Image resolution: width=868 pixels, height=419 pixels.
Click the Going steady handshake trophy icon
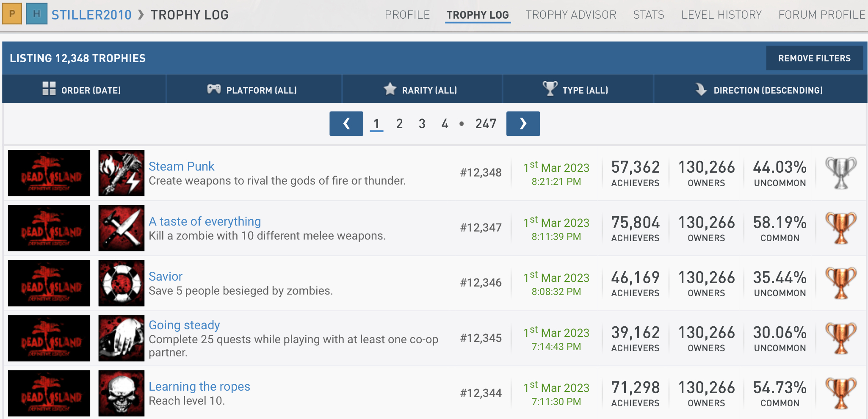pos(121,338)
